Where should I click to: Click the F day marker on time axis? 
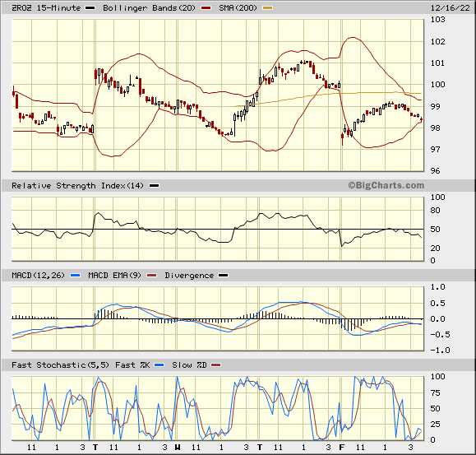point(342,448)
